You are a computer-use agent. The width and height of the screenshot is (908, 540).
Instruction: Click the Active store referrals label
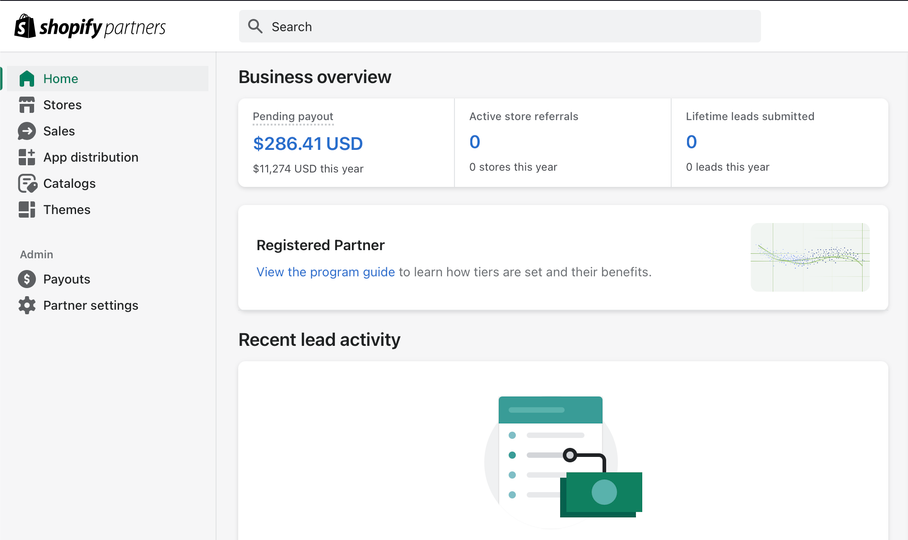[x=523, y=116]
